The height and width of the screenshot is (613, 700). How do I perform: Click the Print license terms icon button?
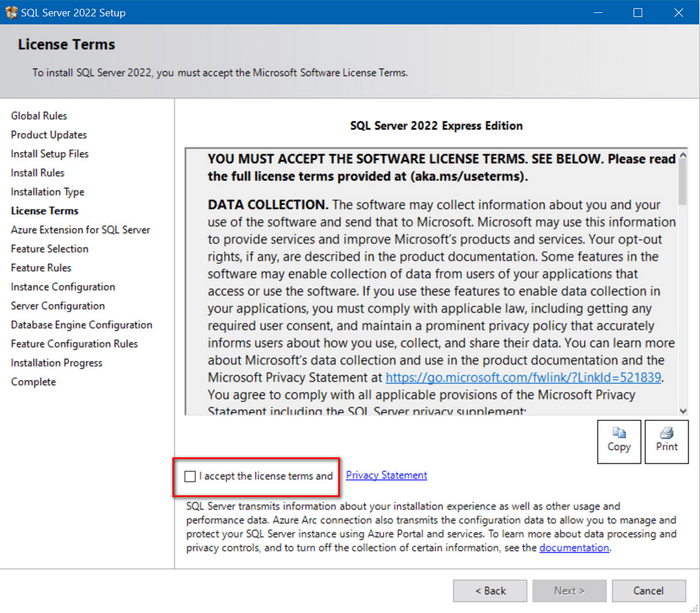click(x=667, y=440)
